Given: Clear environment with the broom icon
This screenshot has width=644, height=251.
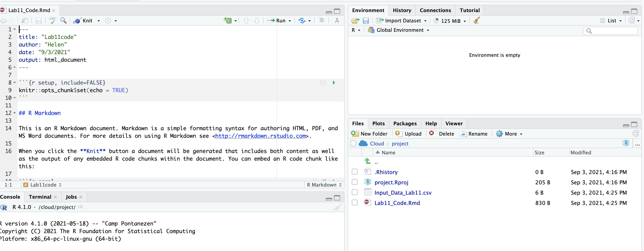Looking at the screenshot, I should coord(476,21).
